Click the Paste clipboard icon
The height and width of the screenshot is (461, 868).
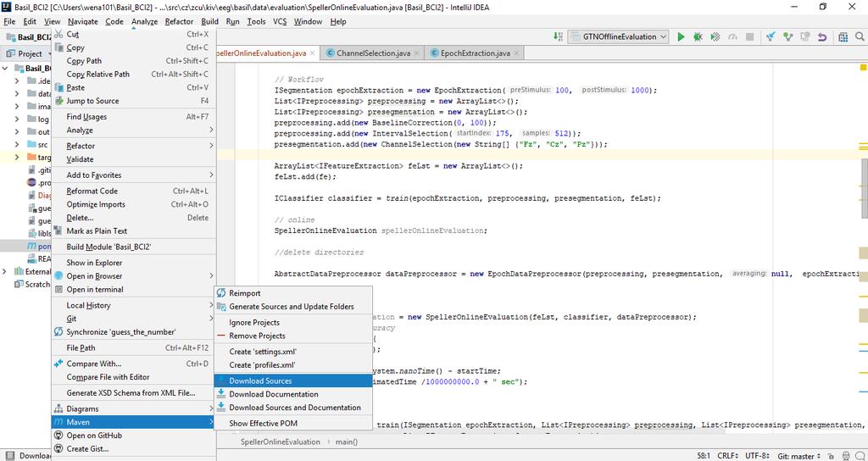tap(58, 87)
